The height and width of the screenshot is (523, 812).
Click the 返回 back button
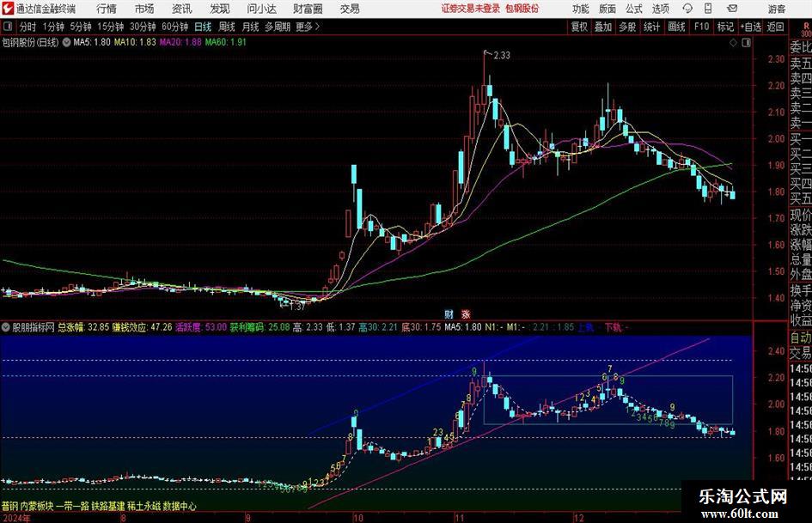click(x=775, y=27)
